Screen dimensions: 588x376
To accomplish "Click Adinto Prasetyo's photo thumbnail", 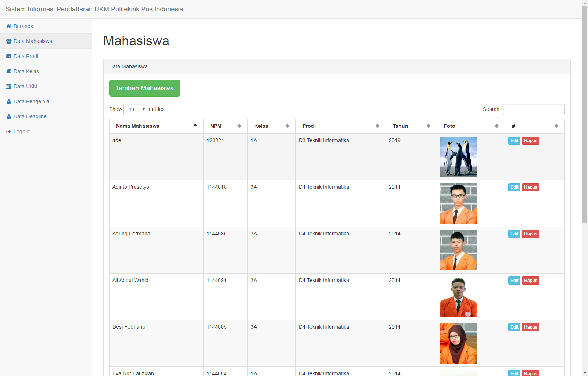I will pos(458,203).
